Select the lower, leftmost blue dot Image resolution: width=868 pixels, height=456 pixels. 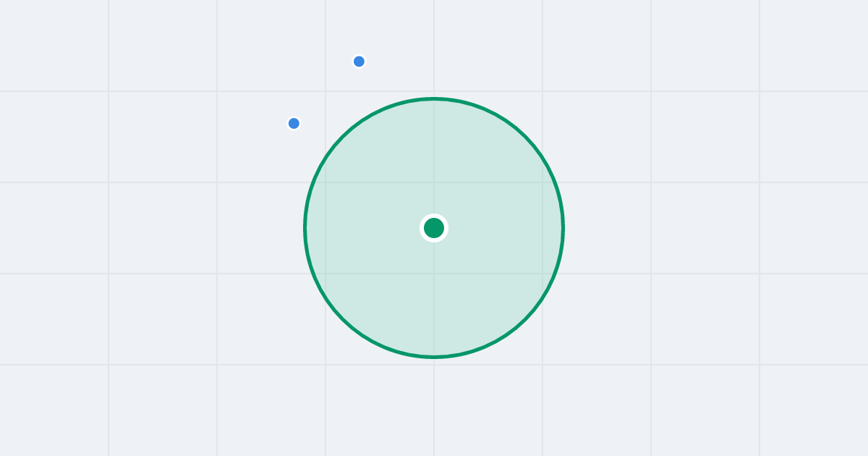coord(294,123)
